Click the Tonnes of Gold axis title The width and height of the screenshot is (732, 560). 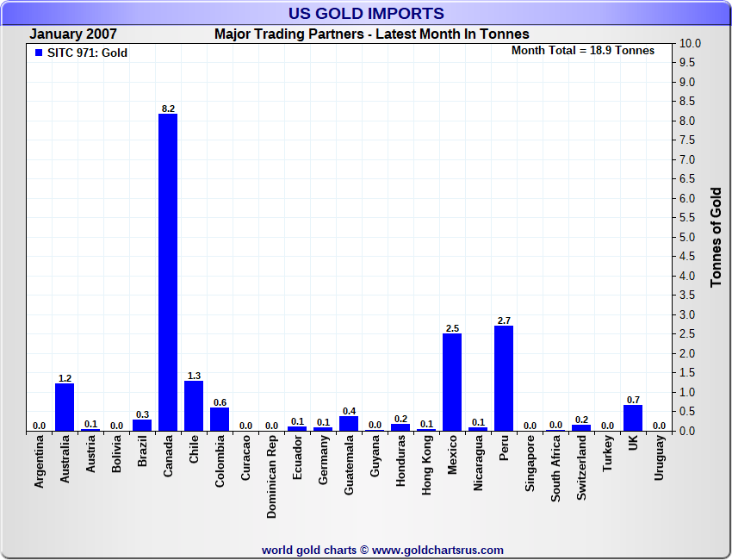(716, 237)
